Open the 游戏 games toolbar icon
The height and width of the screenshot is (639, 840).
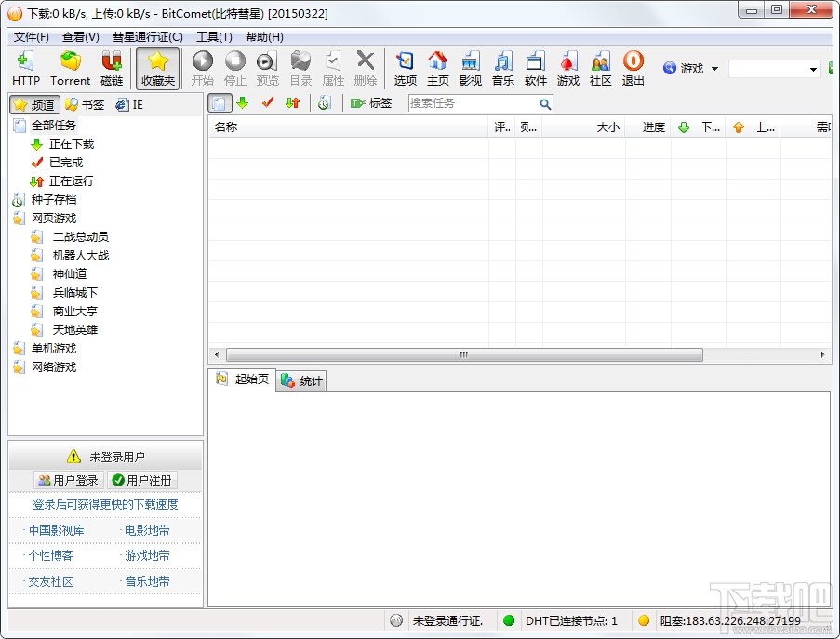click(x=567, y=69)
